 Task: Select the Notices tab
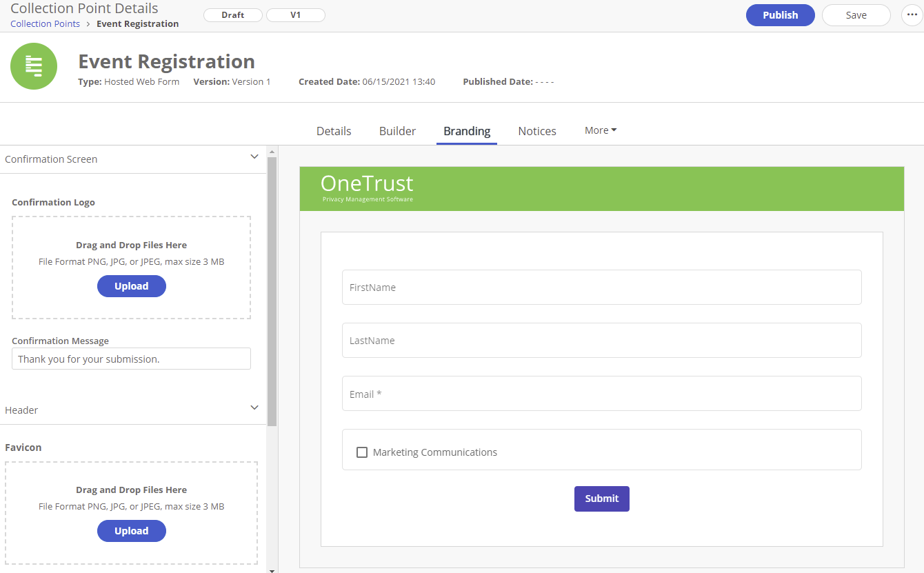point(537,130)
